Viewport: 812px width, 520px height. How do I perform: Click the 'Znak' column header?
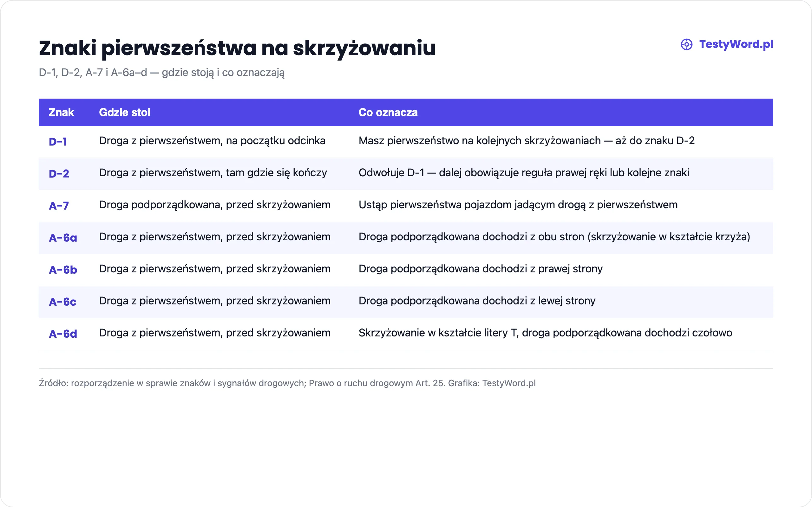click(61, 112)
